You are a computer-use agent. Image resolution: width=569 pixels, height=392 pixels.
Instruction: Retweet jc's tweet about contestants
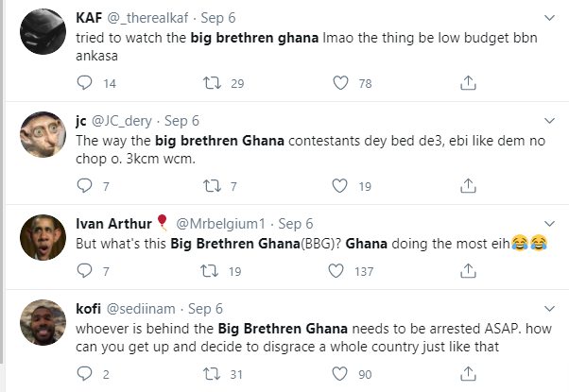tap(213, 186)
